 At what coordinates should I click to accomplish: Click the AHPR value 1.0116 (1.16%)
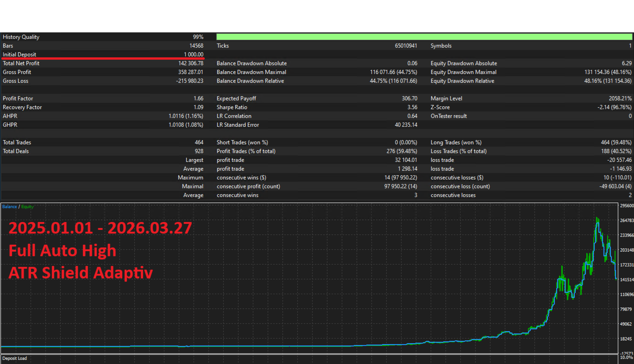pyautogui.click(x=186, y=116)
